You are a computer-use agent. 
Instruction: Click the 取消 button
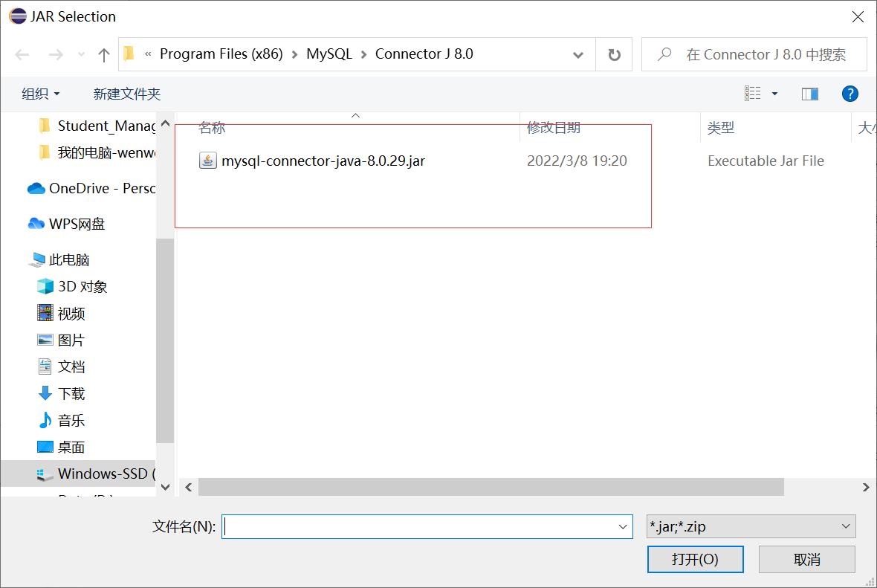[x=807, y=560]
